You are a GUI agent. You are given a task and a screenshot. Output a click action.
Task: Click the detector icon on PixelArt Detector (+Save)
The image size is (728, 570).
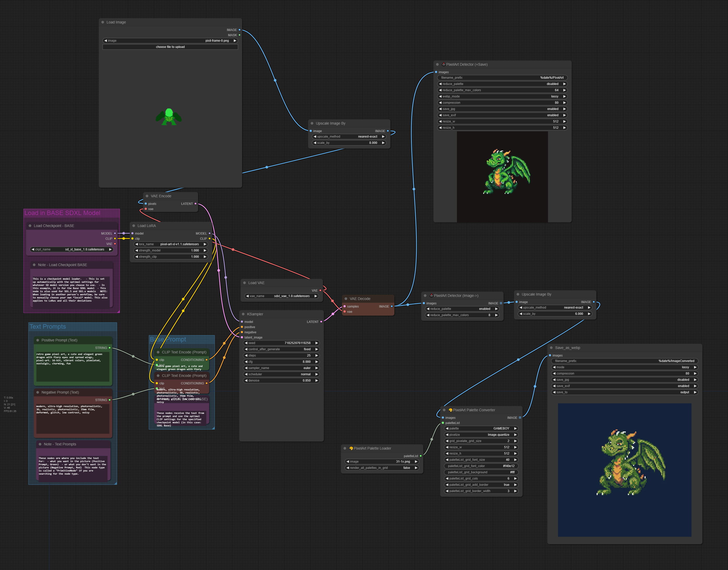click(x=444, y=64)
